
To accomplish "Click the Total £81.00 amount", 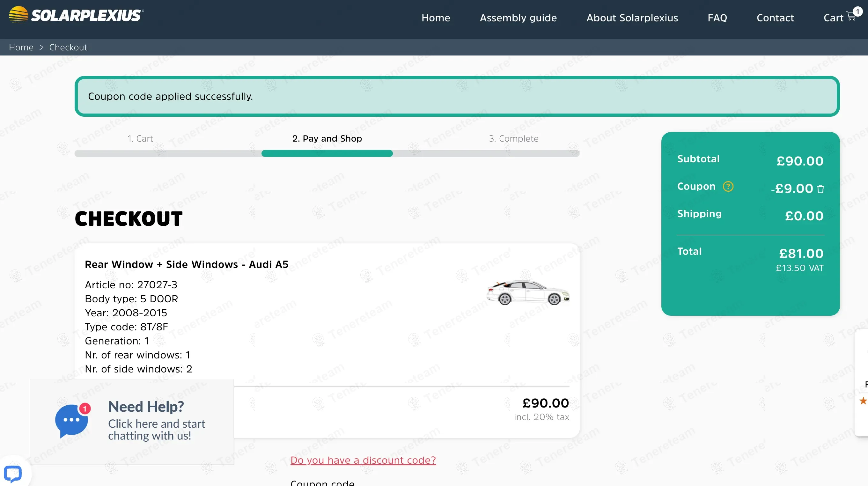I will click(x=801, y=254).
